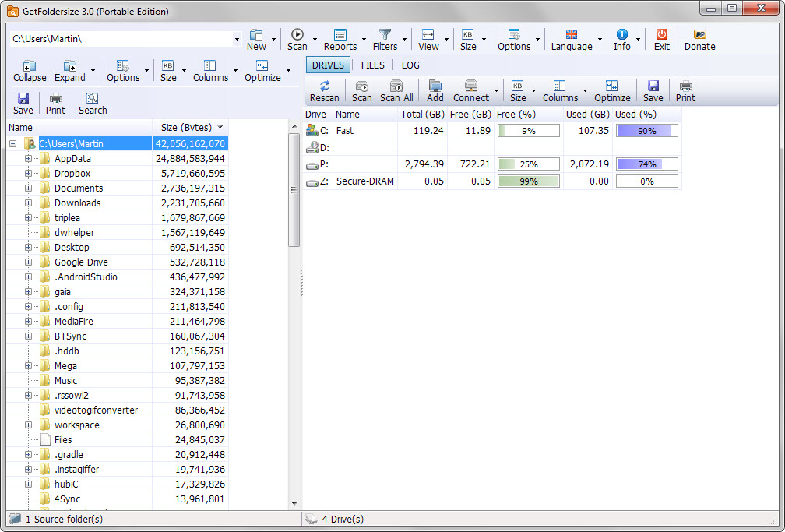785x532 pixels.
Task: Click the Total (GB) column header
Action: point(423,115)
